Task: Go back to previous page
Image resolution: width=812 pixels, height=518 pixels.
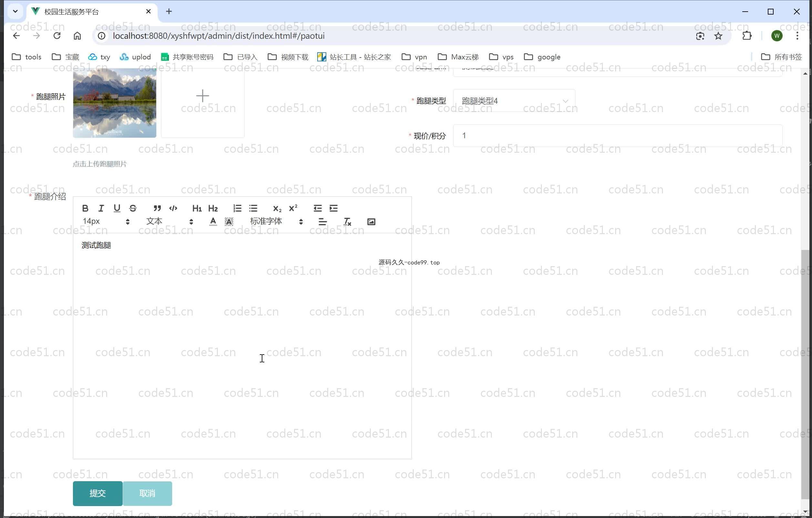Action: (16, 36)
